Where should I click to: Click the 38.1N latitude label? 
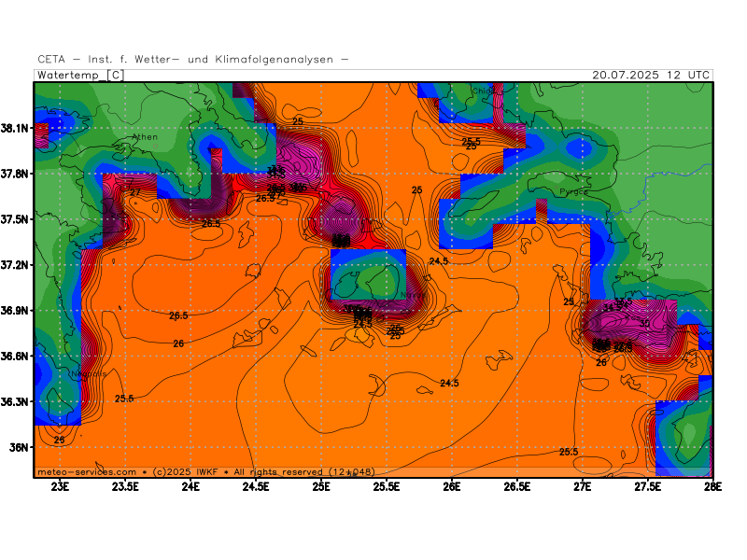pyautogui.click(x=15, y=128)
